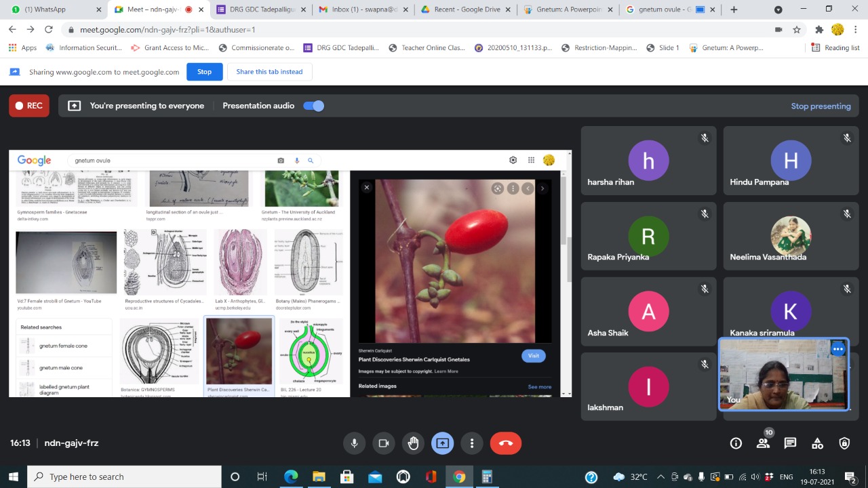
Task: Open meeting details info icon
Action: pos(736,443)
